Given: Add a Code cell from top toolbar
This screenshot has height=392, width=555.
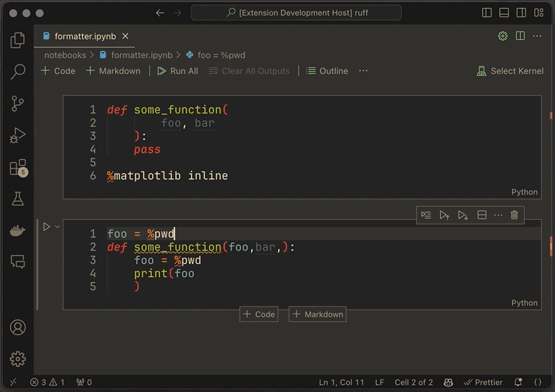Looking at the screenshot, I should click(58, 71).
